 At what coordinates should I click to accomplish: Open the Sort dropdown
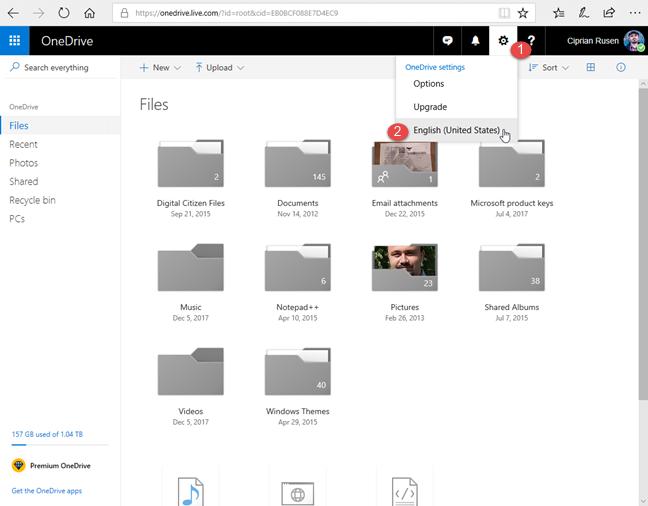click(x=549, y=68)
